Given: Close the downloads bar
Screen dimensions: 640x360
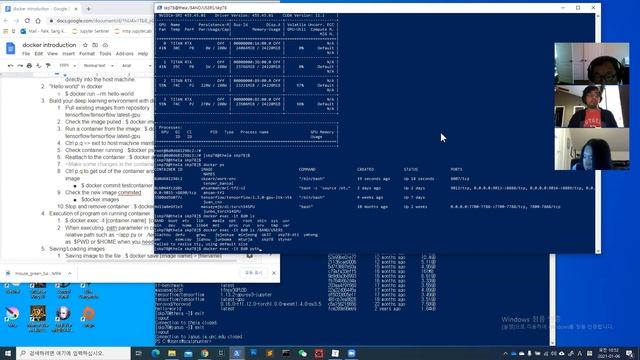Looking at the screenshot, I should coord(274,273).
